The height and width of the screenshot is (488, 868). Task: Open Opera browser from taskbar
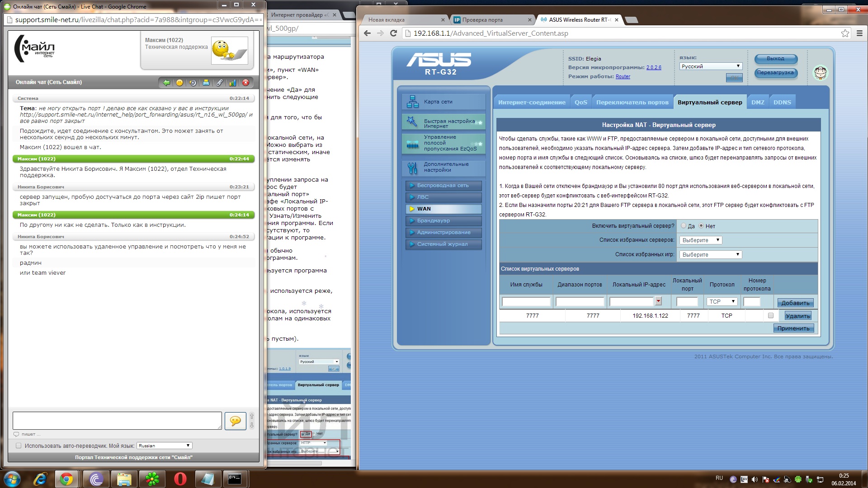pos(180,479)
